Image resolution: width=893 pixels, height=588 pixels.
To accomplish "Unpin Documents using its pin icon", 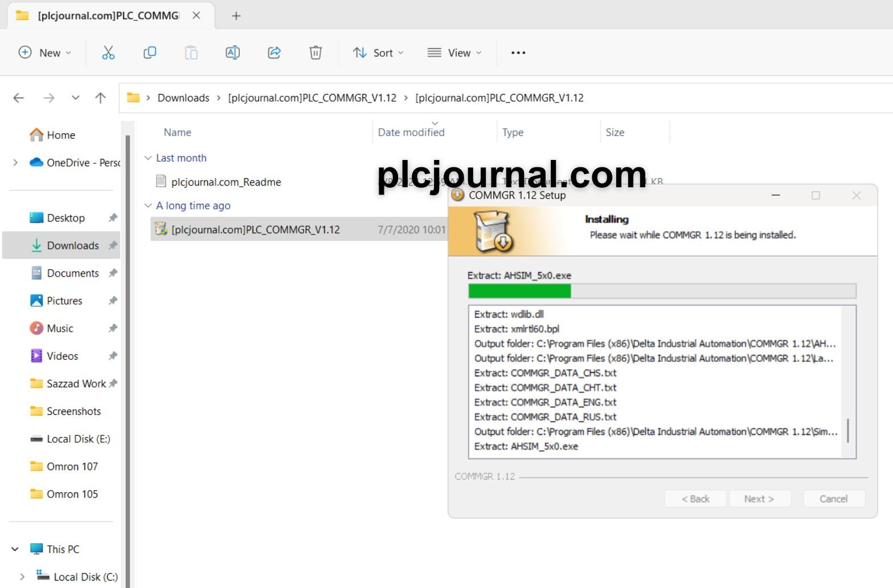I will tap(113, 273).
